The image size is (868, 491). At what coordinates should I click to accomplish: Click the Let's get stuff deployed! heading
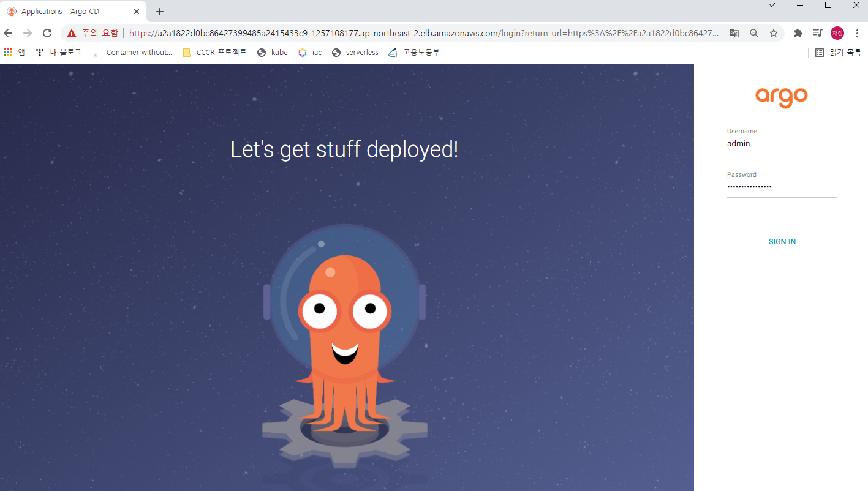pos(344,149)
